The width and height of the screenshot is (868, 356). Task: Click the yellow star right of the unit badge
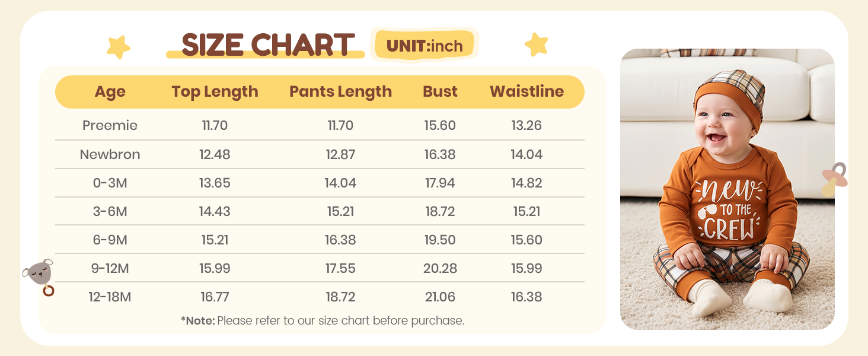536,44
